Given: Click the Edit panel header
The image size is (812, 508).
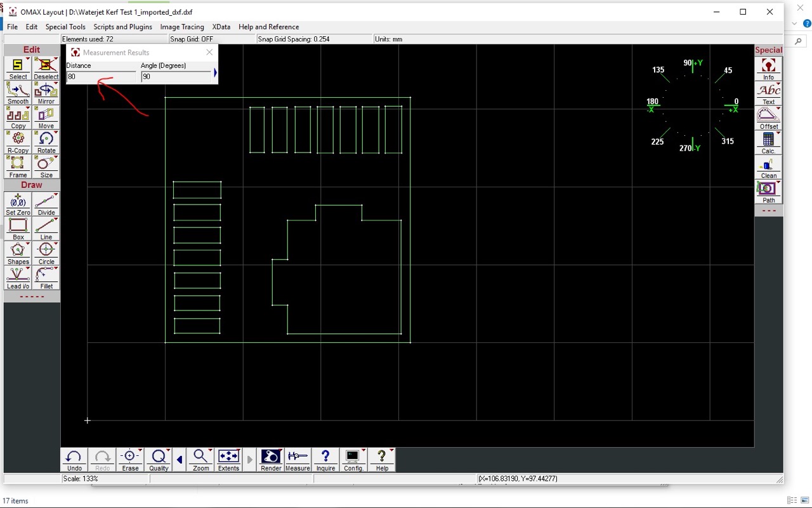Looking at the screenshot, I should [32, 50].
